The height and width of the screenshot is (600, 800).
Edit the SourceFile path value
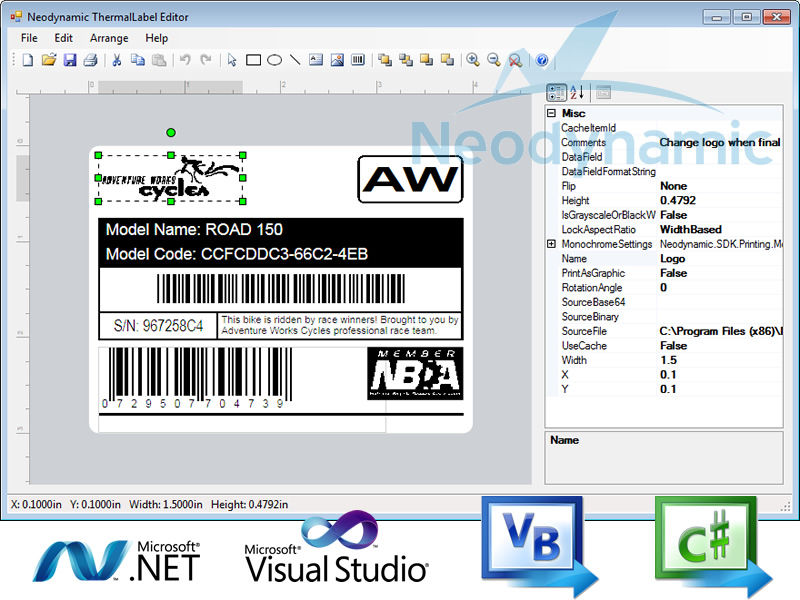[719, 331]
